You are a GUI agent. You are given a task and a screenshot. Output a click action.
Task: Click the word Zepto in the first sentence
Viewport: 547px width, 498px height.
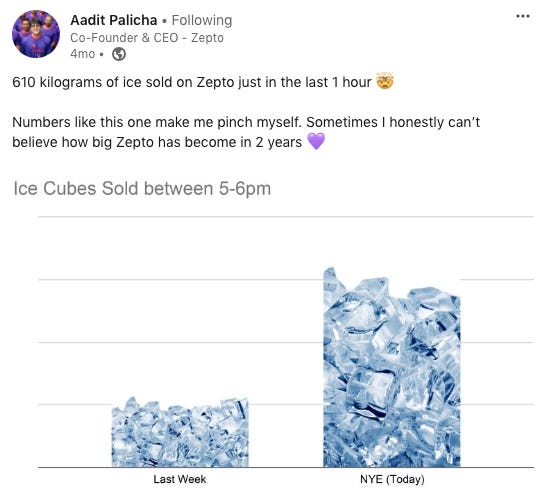click(216, 82)
